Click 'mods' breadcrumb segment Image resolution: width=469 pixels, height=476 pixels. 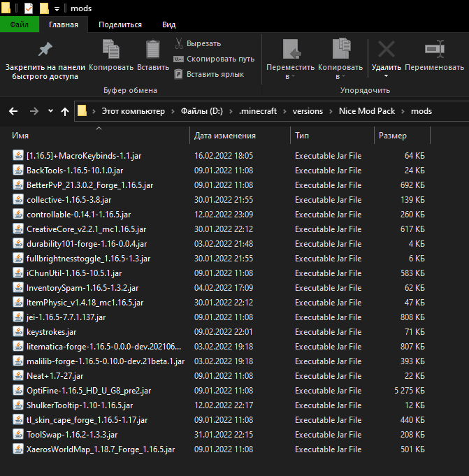coord(421,111)
